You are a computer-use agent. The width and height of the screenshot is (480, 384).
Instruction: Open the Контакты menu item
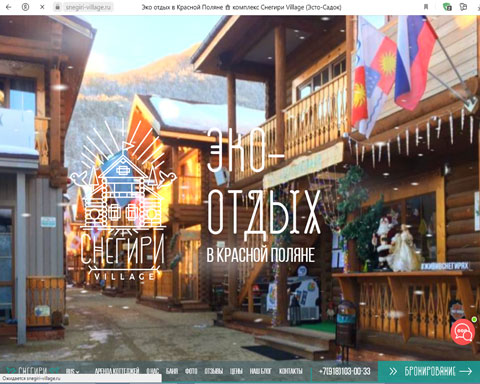click(291, 371)
